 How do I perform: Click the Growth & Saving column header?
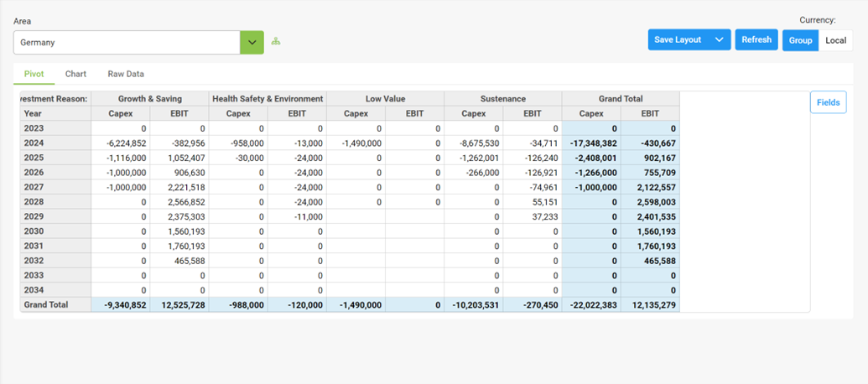150,98
